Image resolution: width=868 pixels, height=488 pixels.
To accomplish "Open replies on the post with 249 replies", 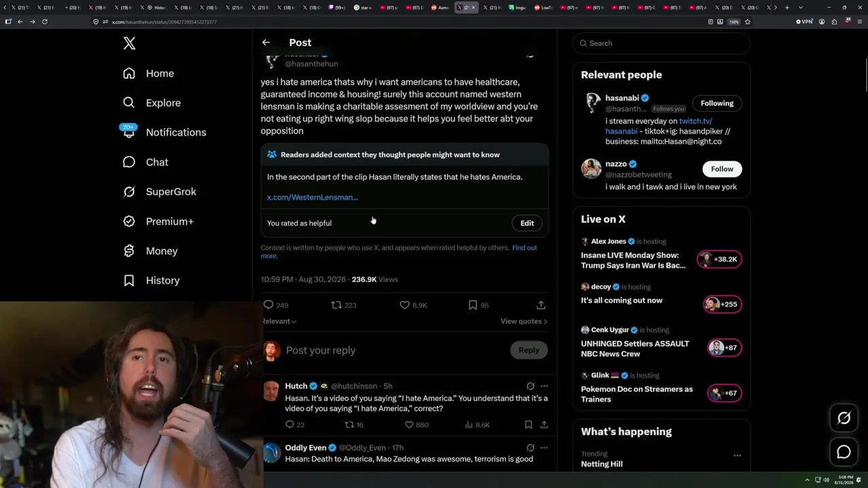I will [x=275, y=305].
